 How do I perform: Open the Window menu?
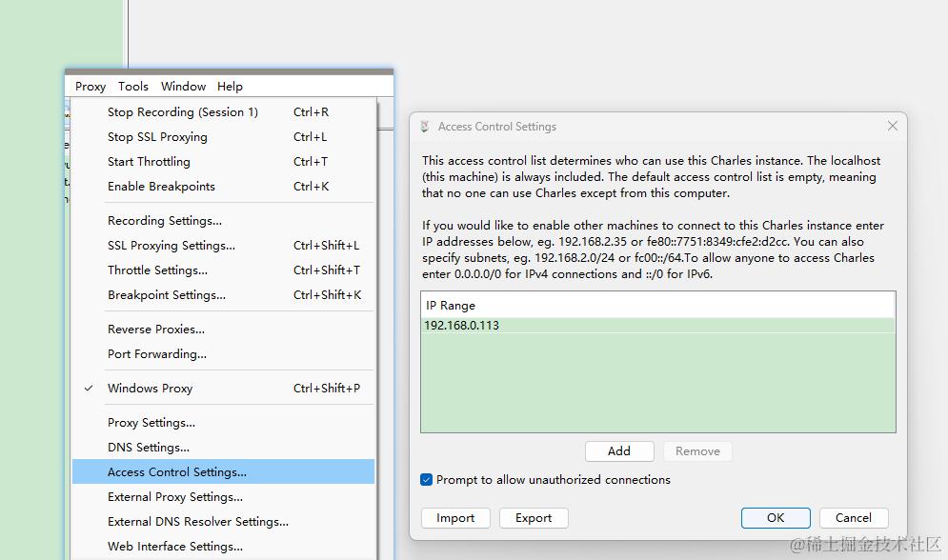pos(183,87)
